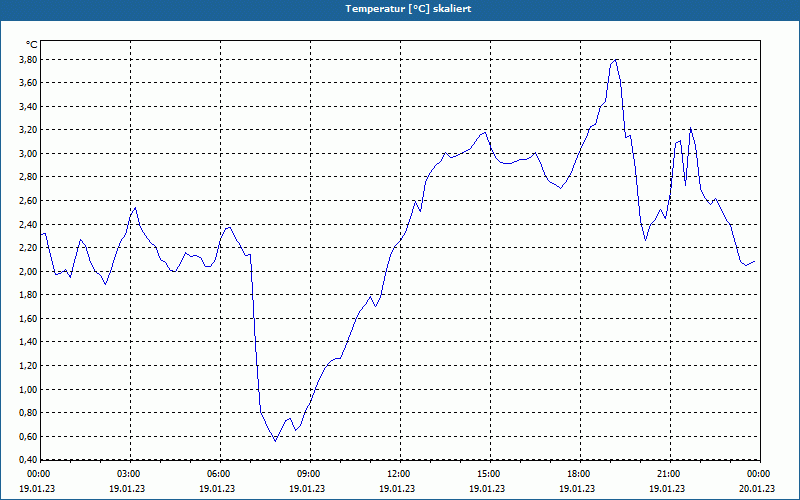
Task: Click the 20.01.23 date label
Action: (x=756, y=488)
